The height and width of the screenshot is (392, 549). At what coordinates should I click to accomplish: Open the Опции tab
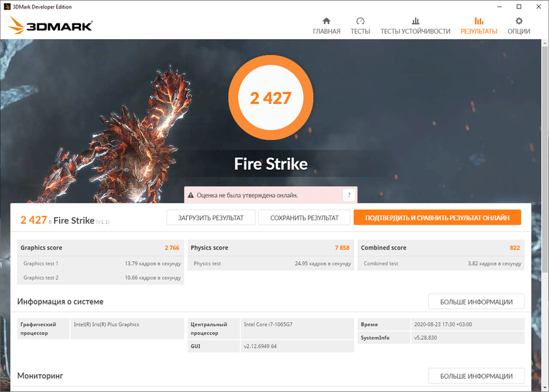click(x=519, y=26)
